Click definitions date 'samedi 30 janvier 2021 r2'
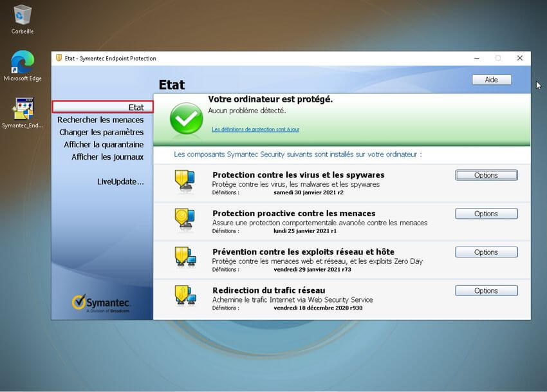The image size is (547, 392). (x=308, y=192)
